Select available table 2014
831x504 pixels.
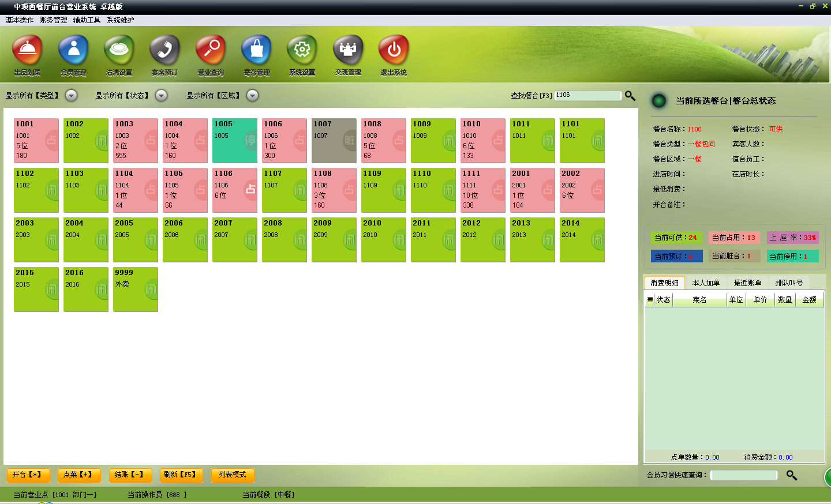click(x=582, y=240)
